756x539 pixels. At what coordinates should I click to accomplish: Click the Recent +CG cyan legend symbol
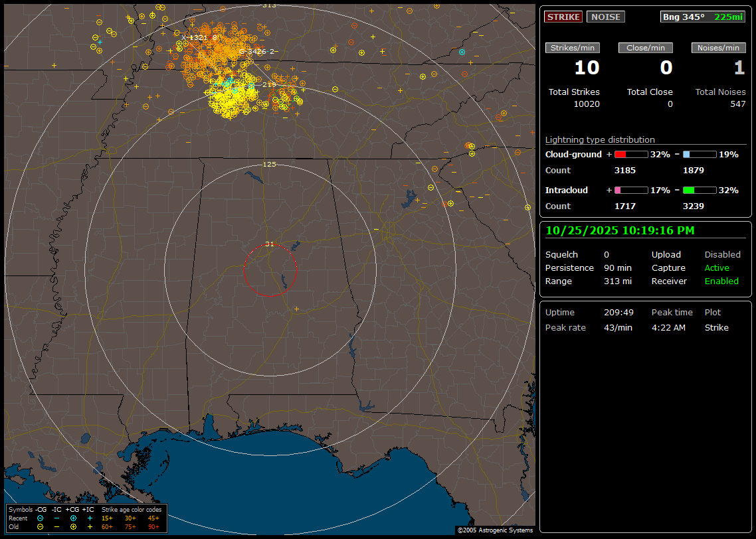click(73, 518)
